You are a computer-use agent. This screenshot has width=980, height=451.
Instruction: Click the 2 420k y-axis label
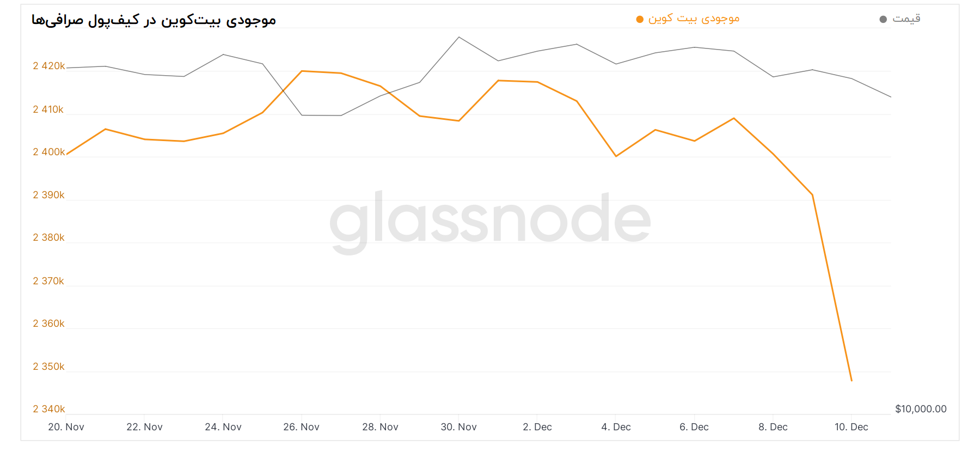48,66
